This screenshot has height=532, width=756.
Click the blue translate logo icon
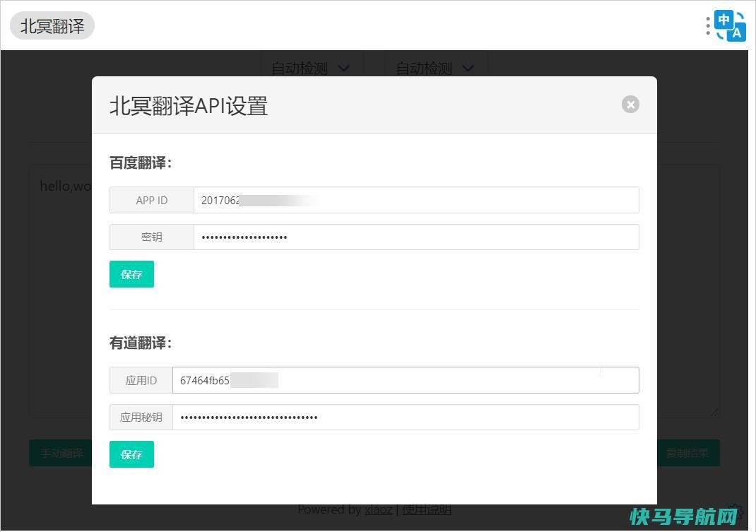pos(730,26)
